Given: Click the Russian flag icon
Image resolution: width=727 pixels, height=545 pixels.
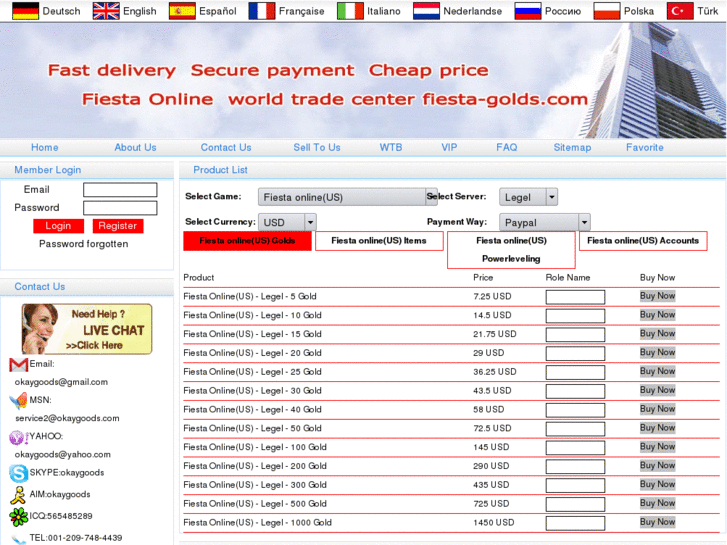Looking at the screenshot, I should click(x=528, y=11).
